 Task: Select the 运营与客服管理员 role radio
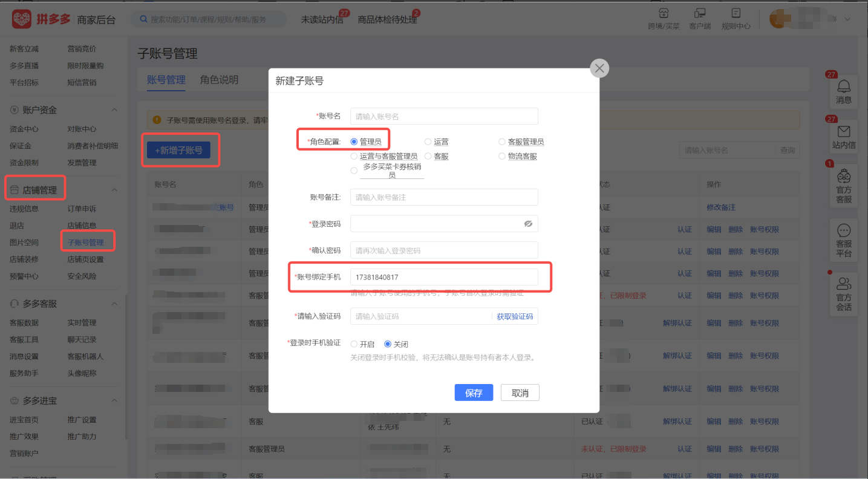point(354,156)
